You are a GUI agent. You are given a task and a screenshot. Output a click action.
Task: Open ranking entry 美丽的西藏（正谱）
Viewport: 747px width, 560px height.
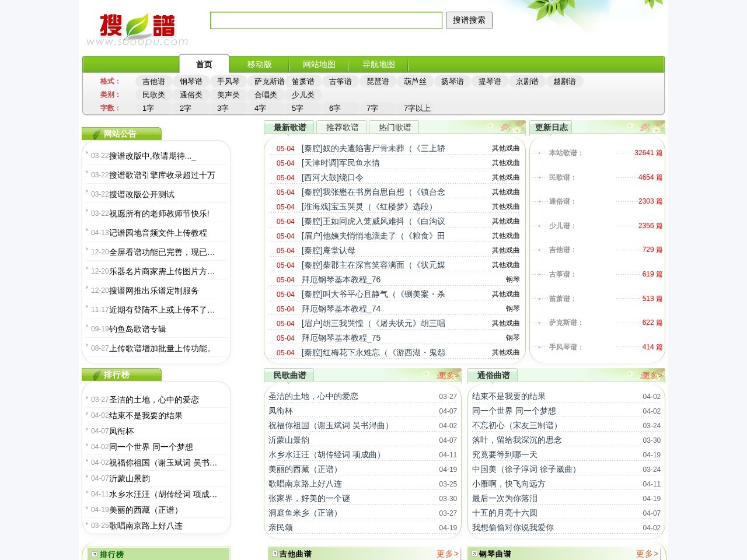(x=146, y=510)
